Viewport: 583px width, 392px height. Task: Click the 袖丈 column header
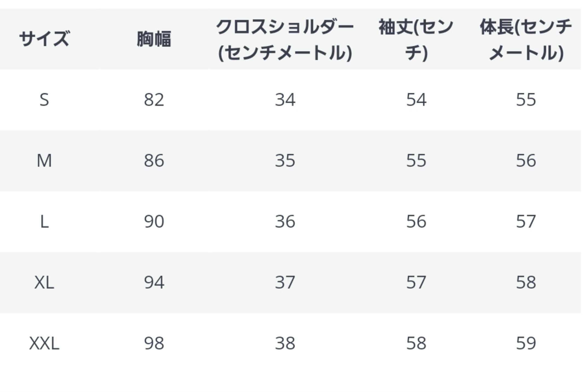pyautogui.click(x=416, y=39)
